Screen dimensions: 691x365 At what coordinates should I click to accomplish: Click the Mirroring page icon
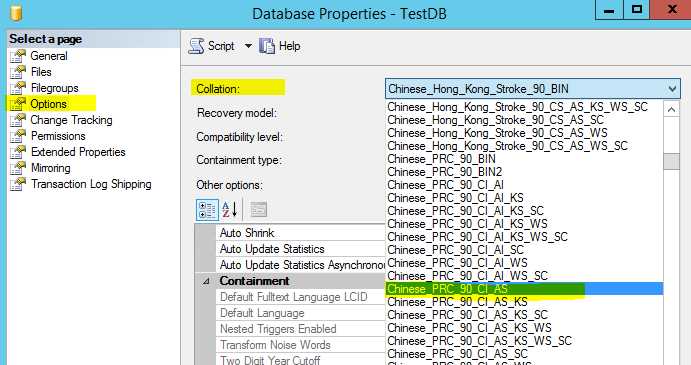[18, 168]
